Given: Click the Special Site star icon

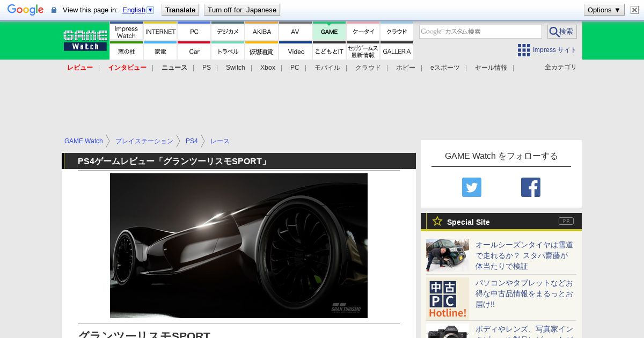Looking at the screenshot, I should [x=437, y=221].
